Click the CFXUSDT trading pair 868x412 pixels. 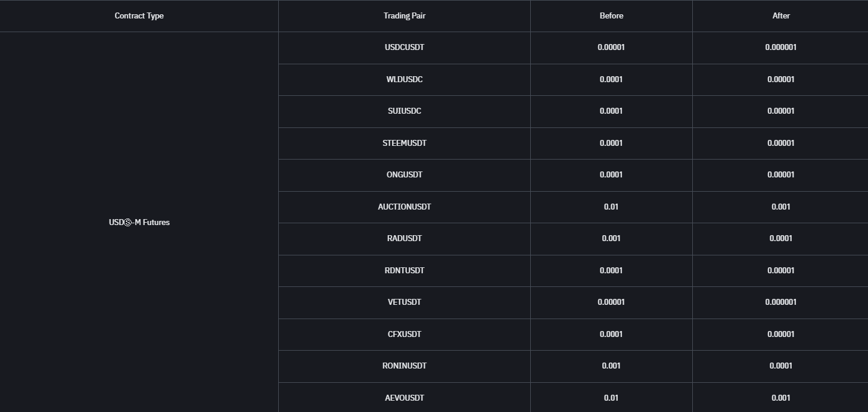pos(405,334)
